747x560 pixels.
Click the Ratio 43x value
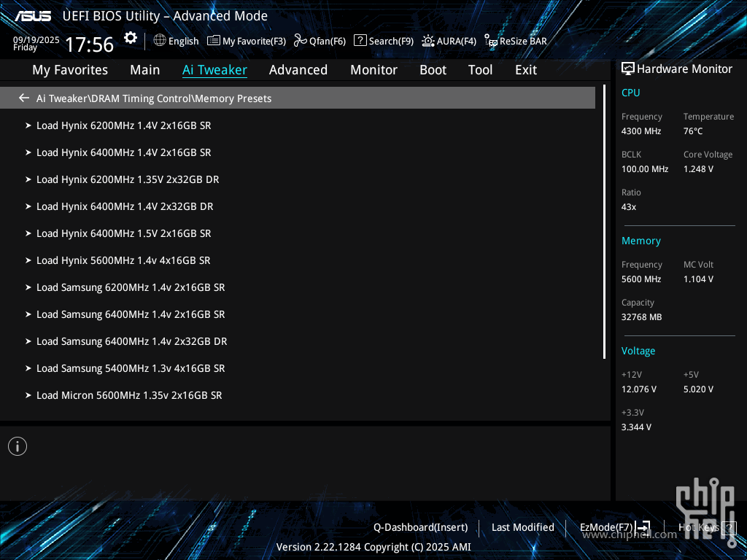click(x=629, y=207)
